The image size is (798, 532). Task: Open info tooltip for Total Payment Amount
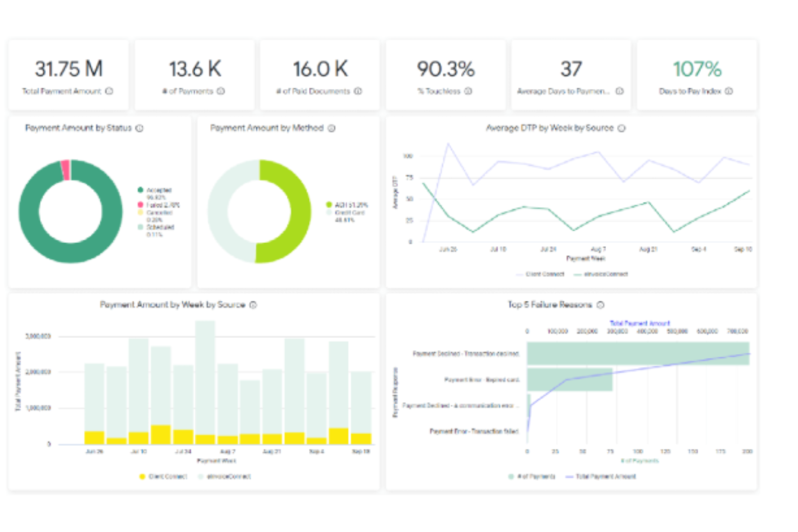(109, 92)
